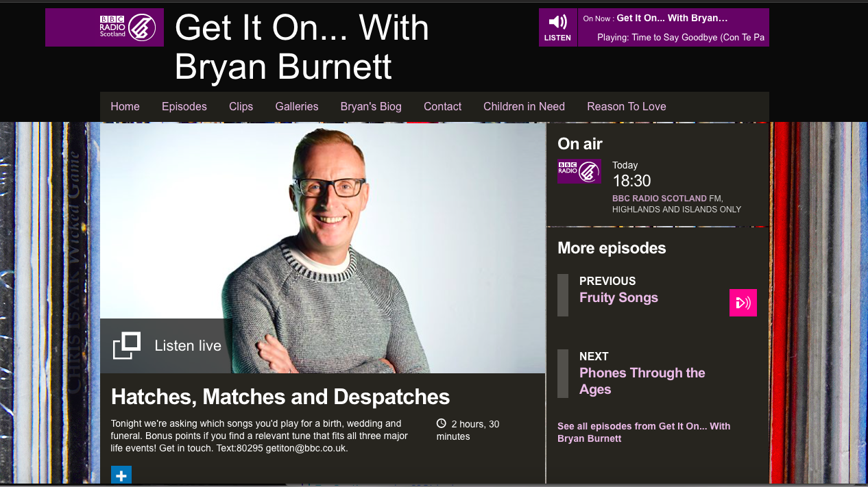Click the pop-out Listen live icon

point(127,346)
